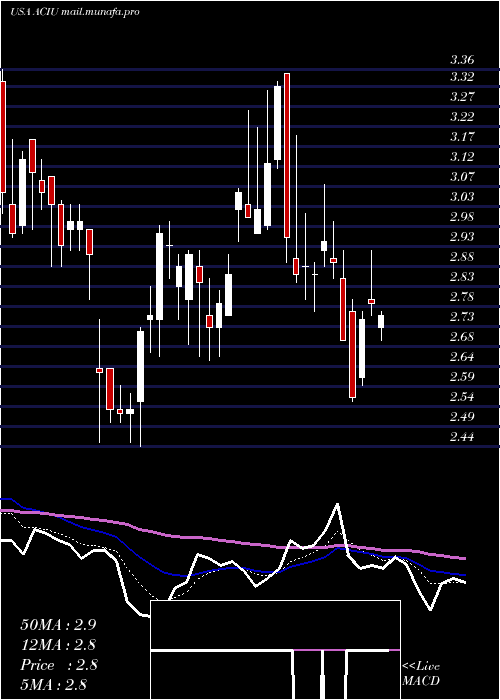Screen dimensions: 500x700
Task: Click the '12MA : 2.8' indicator text
Action: click(x=58, y=645)
